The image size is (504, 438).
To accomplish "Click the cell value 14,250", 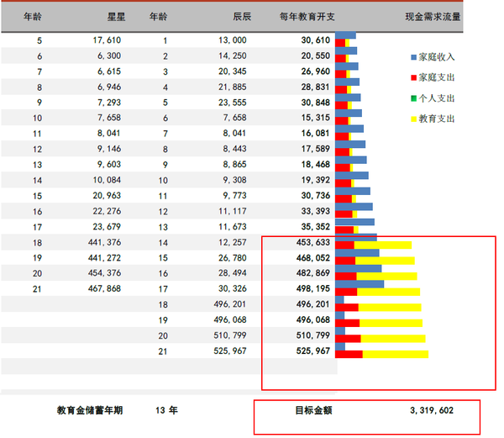I will pos(233,55).
